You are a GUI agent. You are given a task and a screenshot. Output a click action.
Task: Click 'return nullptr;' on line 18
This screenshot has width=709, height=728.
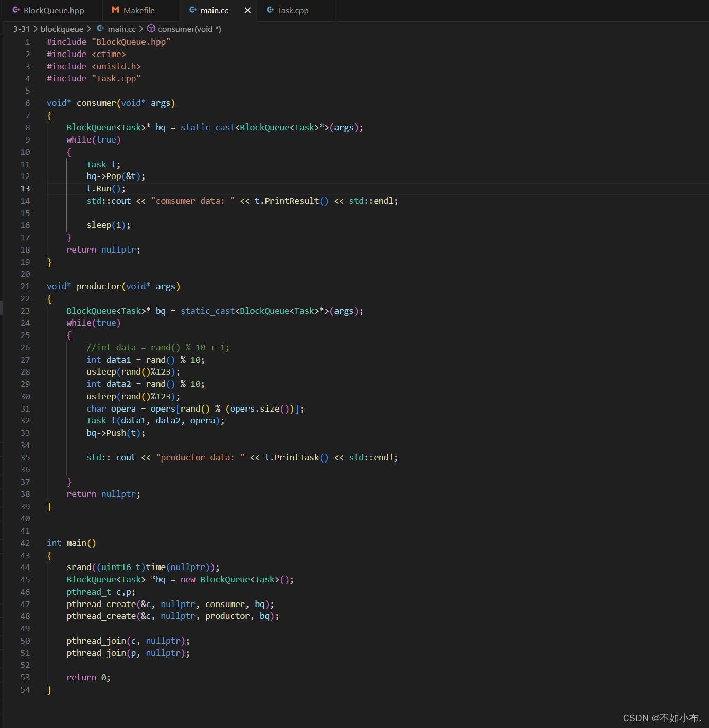tap(103, 250)
